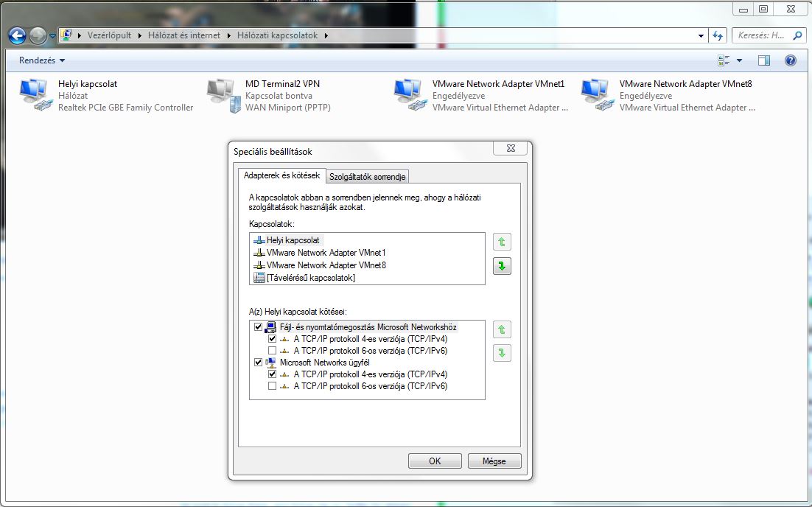The image size is (812, 507).
Task: Click the Microsoft Networks client icon
Action: coord(270,363)
